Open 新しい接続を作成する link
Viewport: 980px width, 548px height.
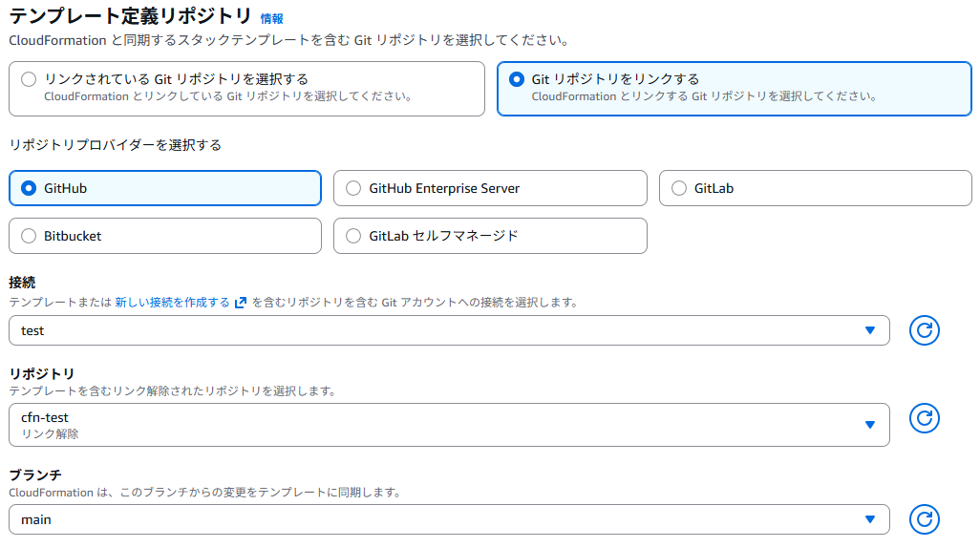click(172, 303)
